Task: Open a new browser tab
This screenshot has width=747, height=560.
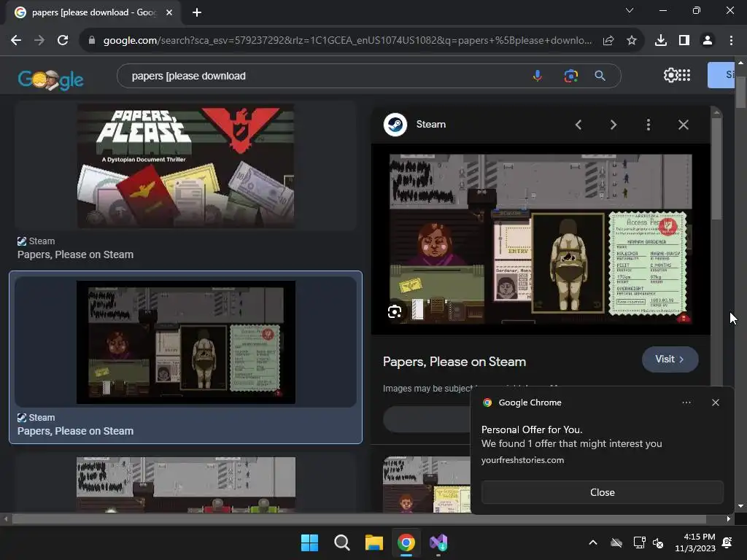Action: tap(197, 12)
